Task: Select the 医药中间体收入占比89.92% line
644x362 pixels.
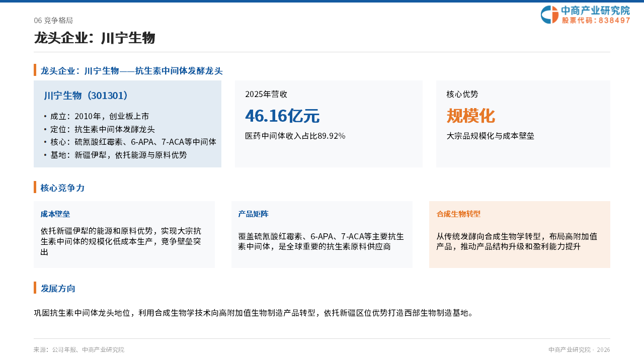Action: 295,136
